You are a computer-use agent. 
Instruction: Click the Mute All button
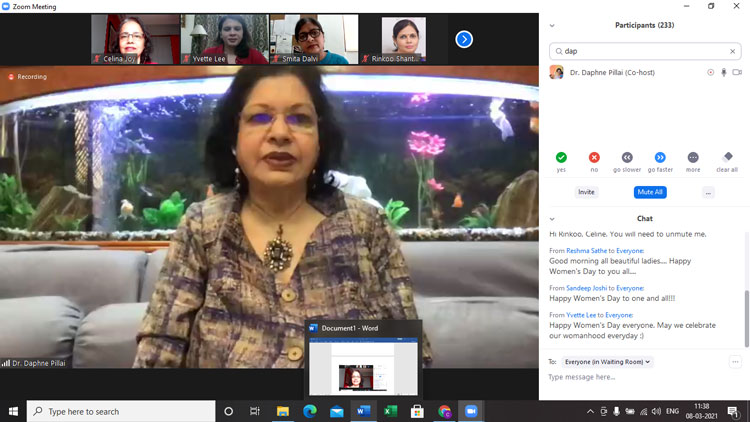[650, 192]
